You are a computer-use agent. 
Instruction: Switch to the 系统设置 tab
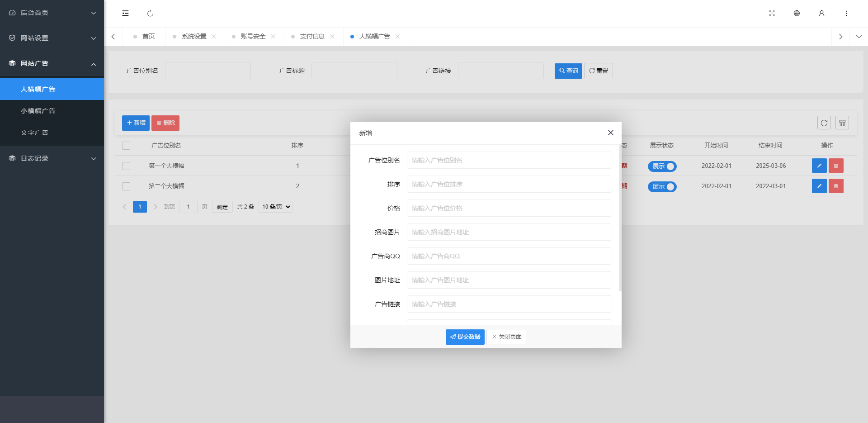(194, 37)
